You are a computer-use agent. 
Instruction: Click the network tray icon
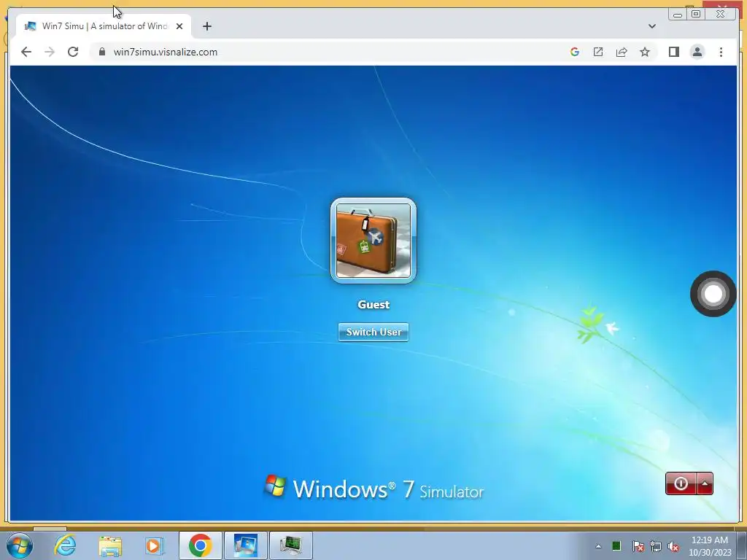[x=656, y=546]
